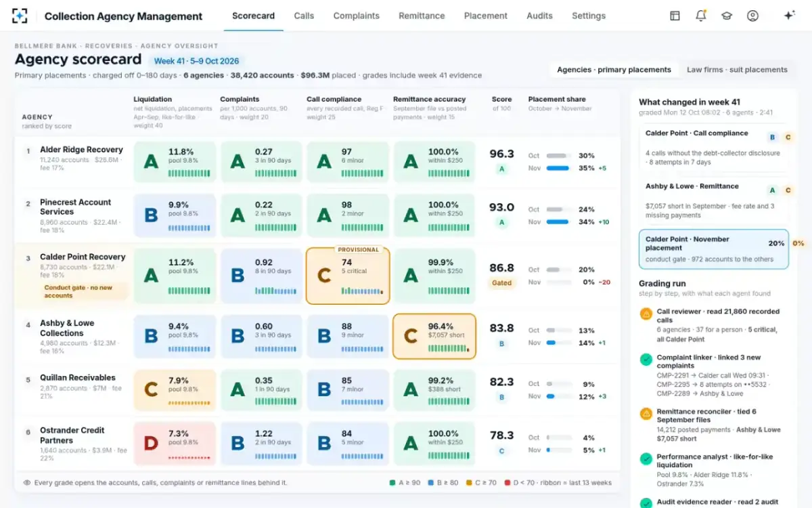Select Ostrander Credit Partners agency name
The image size is (812, 508).
(x=72, y=436)
